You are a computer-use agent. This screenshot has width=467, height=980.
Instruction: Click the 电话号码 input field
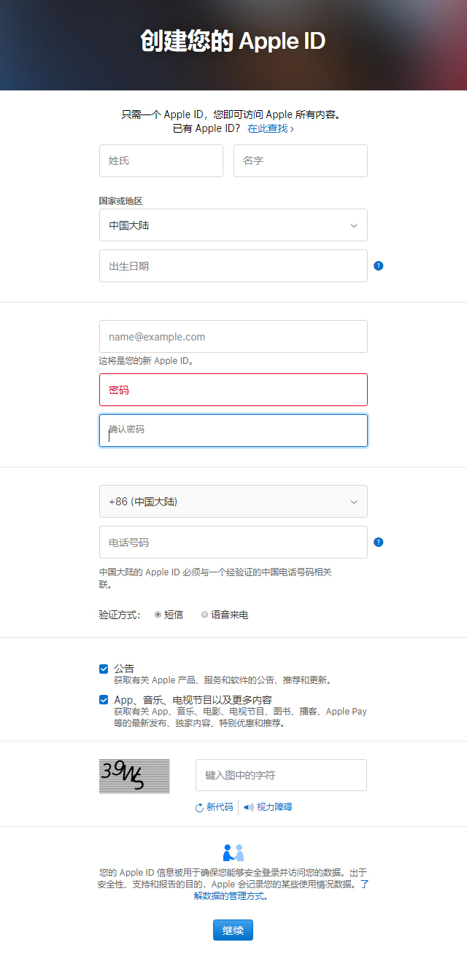(x=233, y=542)
